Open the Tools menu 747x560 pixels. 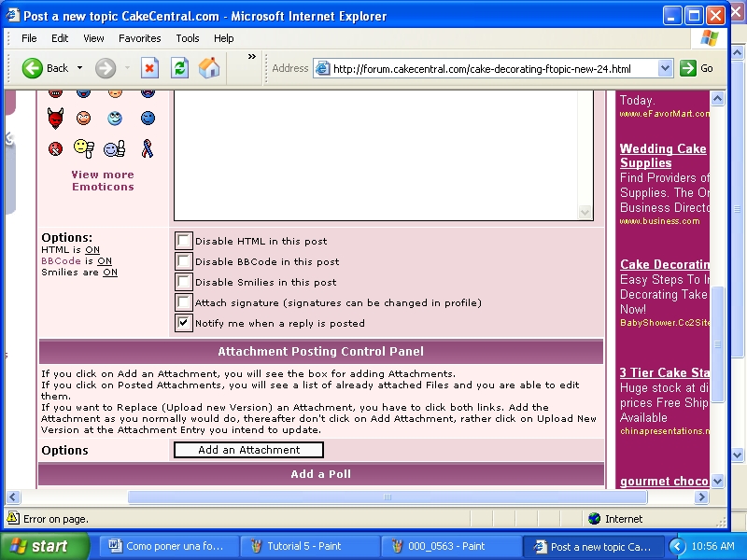point(188,38)
